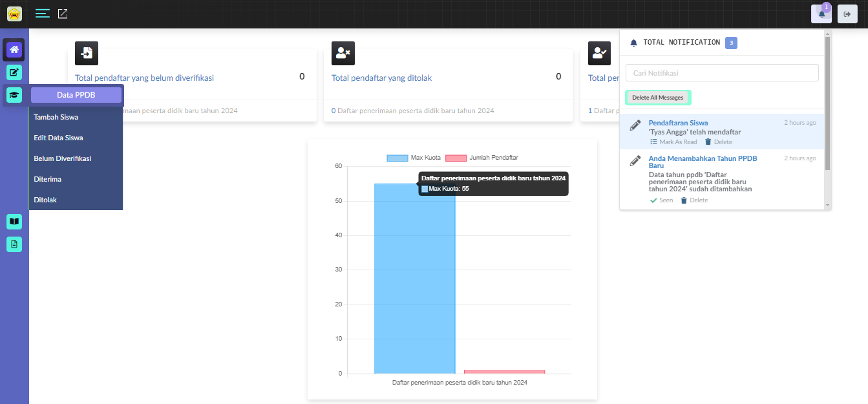Click the Cari Notifikasi search field
The image size is (868, 404).
click(722, 73)
